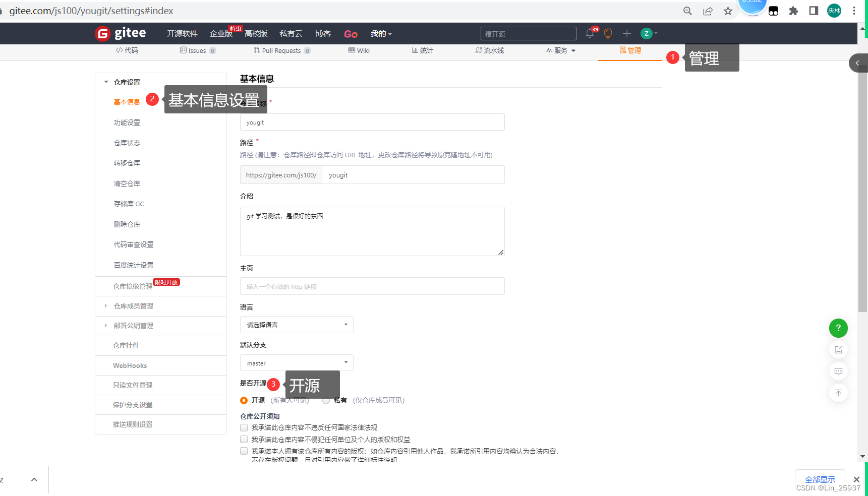The image size is (868, 496).
Task: Open 企业版 in the top navigation
Action: click(221, 34)
